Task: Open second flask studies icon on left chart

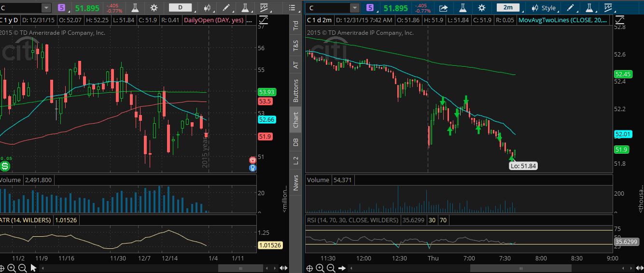Action: pos(245,8)
